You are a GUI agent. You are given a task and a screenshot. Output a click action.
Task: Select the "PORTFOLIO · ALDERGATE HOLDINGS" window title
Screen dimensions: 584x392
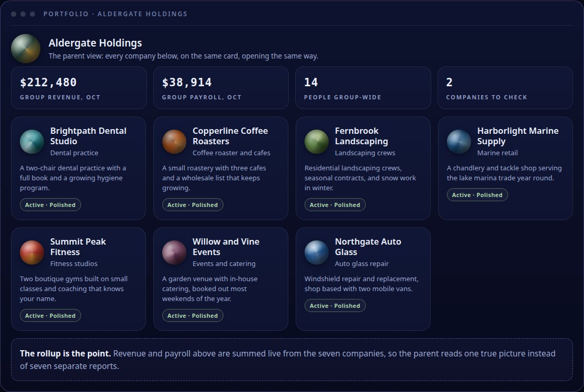coord(116,14)
